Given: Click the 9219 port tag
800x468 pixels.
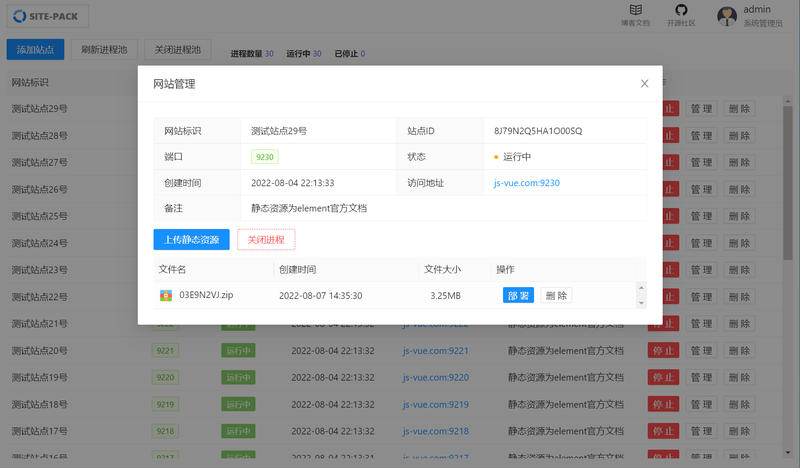Looking at the screenshot, I should (165, 405).
